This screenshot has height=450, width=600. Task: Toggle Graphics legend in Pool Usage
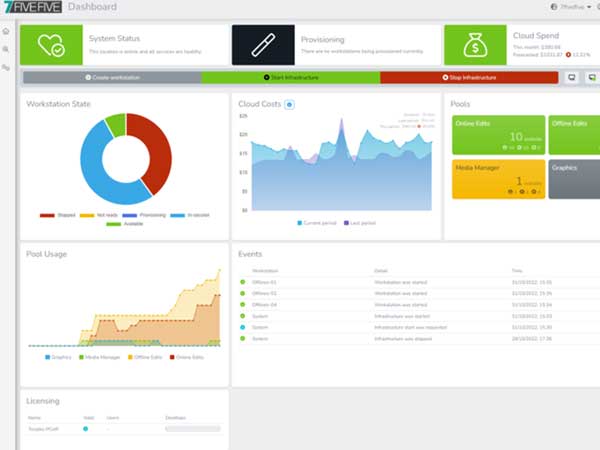click(58, 357)
